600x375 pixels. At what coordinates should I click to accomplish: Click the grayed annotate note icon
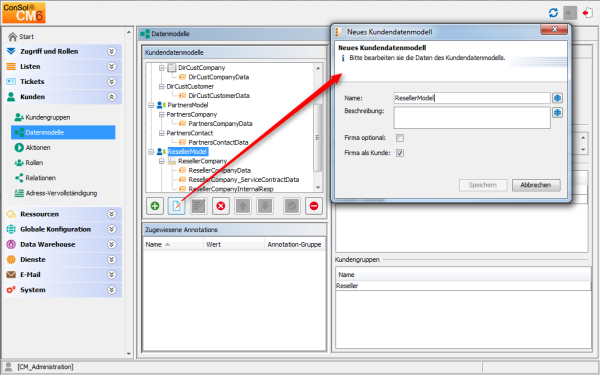tap(199, 206)
